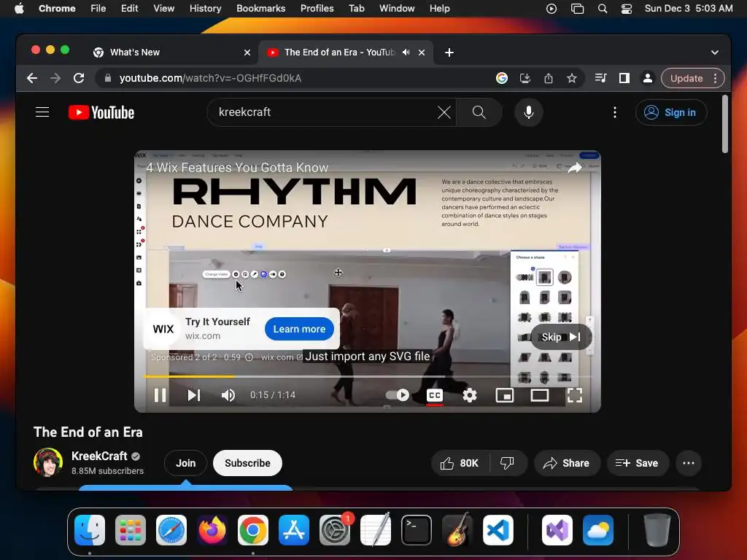Go to YouTube home via logo
This screenshot has width=747, height=560.
[101, 112]
